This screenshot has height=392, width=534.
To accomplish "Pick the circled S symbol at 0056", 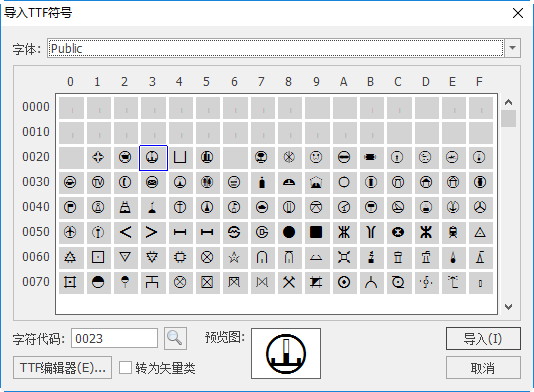I will tap(234, 232).
